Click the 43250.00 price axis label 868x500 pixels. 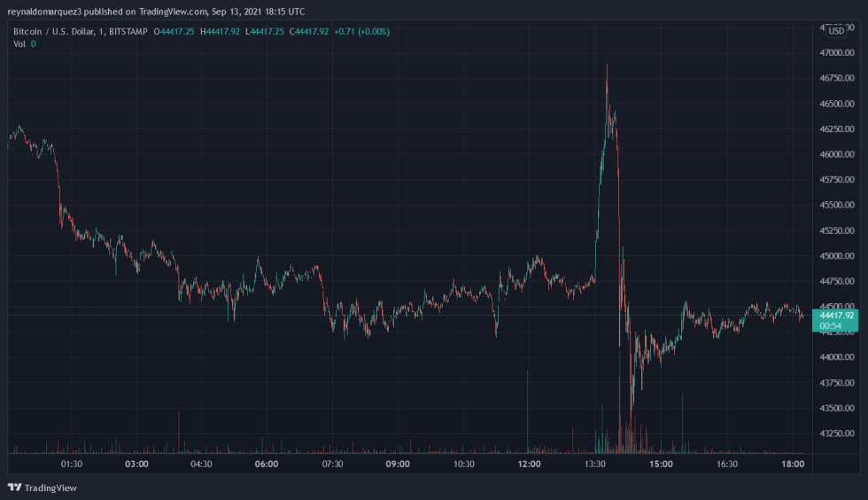click(x=838, y=434)
